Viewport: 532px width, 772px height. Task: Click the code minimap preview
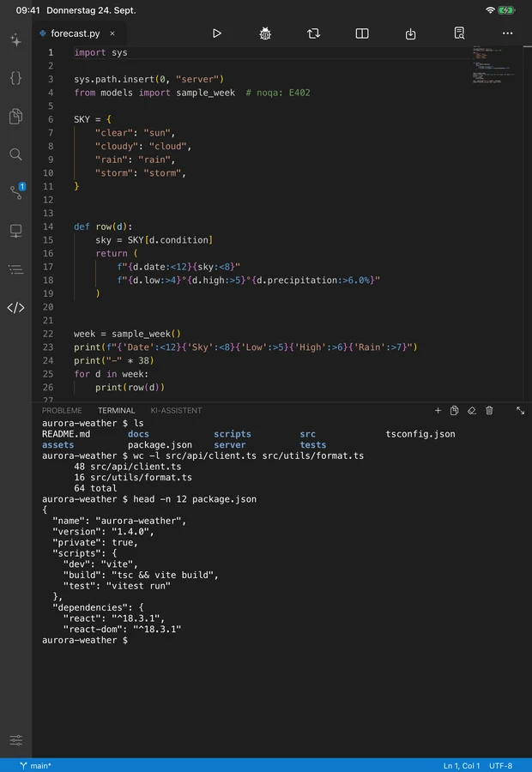coord(493,65)
